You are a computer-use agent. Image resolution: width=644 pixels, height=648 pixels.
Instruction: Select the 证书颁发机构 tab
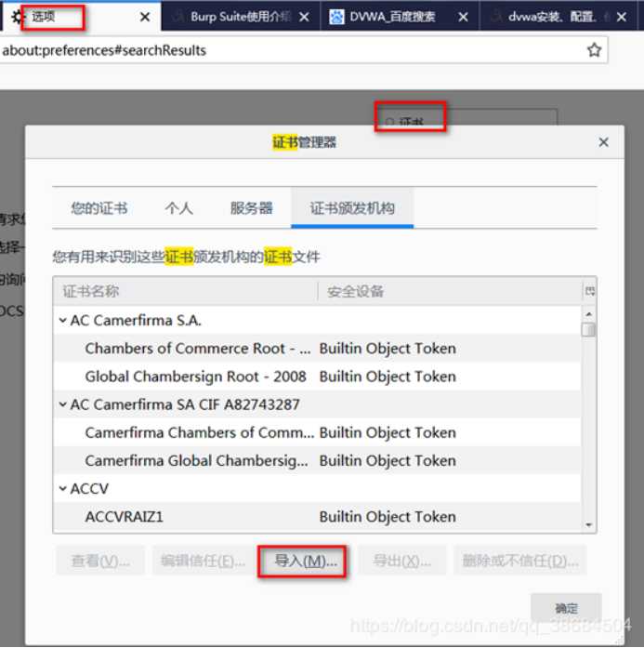[x=352, y=208]
